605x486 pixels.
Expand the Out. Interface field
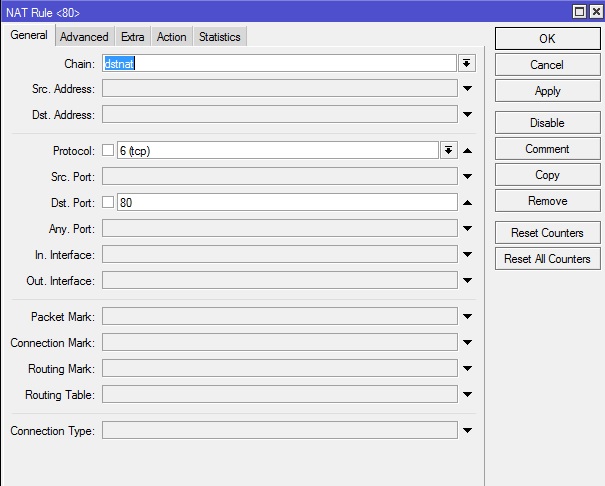tap(467, 281)
